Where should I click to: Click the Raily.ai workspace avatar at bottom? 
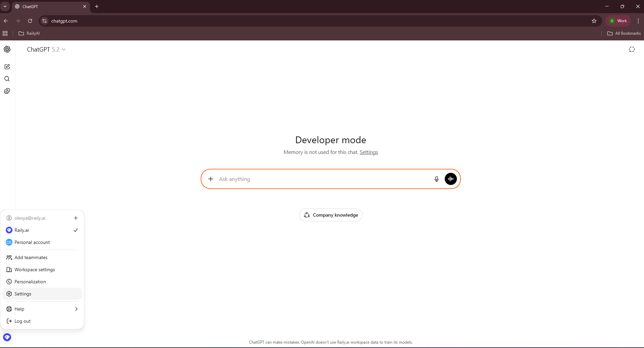[x=7, y=337]
